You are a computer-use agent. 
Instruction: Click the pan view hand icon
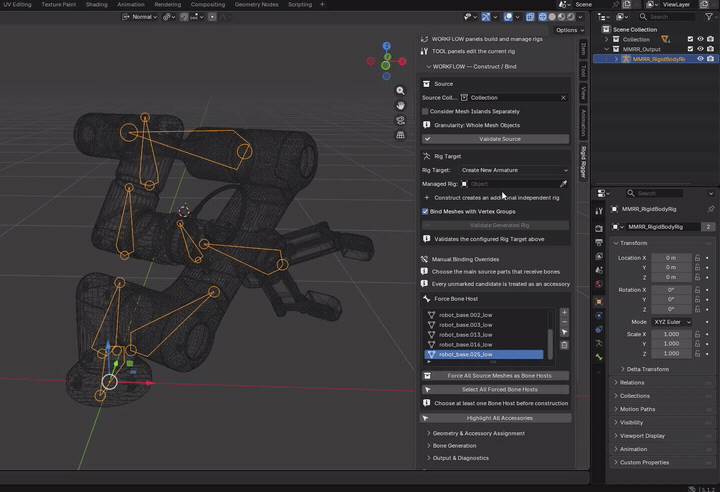pos(400,106)
